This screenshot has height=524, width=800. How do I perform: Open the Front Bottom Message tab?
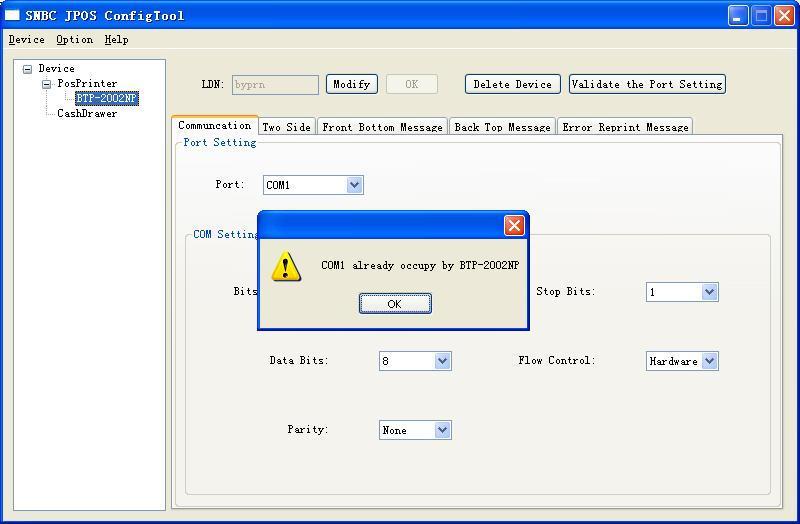(382, 127)
